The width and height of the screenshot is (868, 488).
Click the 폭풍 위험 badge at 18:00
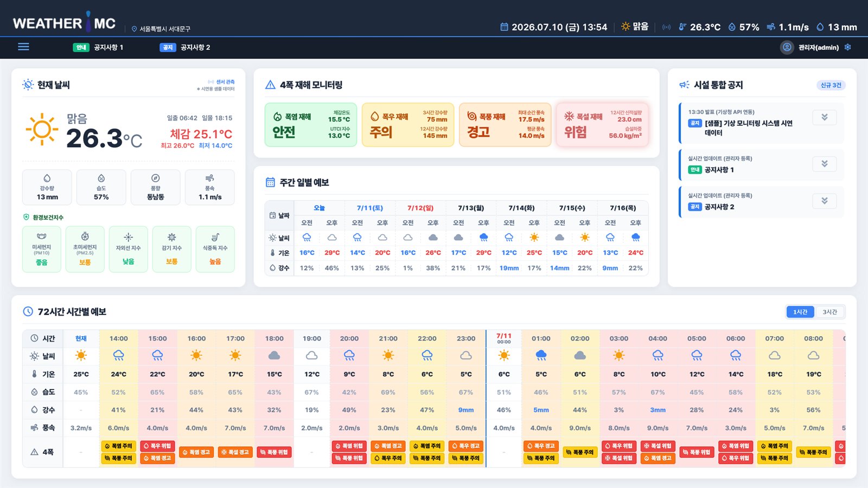[x=275, y=452]
